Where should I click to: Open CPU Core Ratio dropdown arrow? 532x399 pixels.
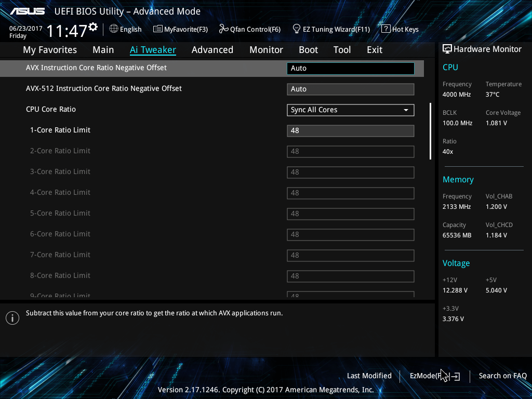click(406, 110)
